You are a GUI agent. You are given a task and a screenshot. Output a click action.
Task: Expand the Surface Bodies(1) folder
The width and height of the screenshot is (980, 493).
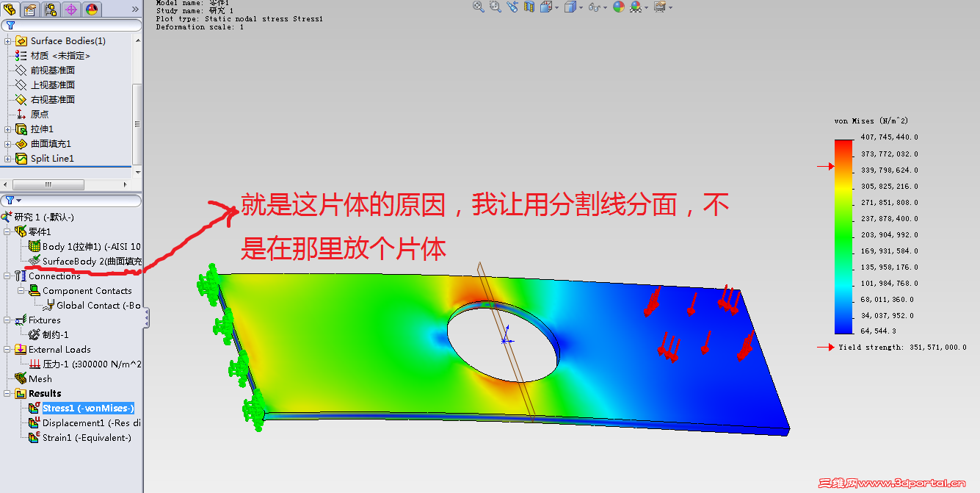pos(8,41)
